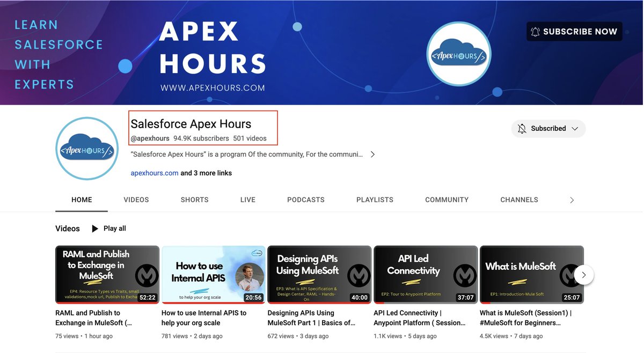Click the @apexhours channel handle
This screenshot has height=353, width=644.
(x=150, y=138)
